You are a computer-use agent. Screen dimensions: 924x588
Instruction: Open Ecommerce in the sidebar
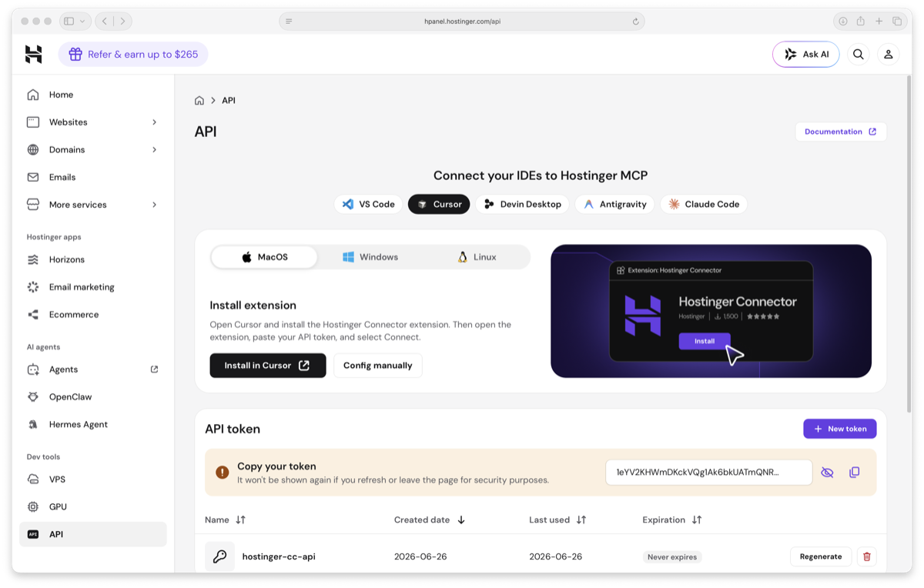coord(93,315)
